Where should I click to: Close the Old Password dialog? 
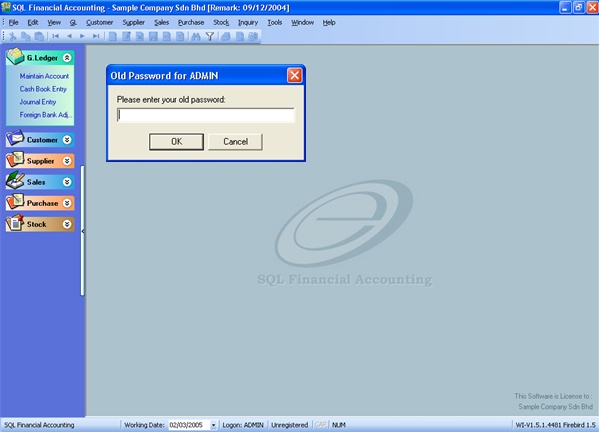point(295,76)
